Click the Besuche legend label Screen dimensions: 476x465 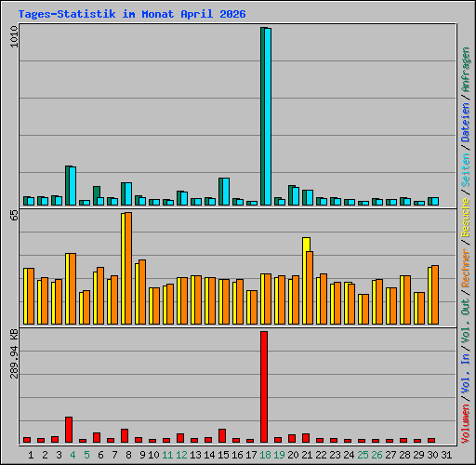click(x=466, y=218)
